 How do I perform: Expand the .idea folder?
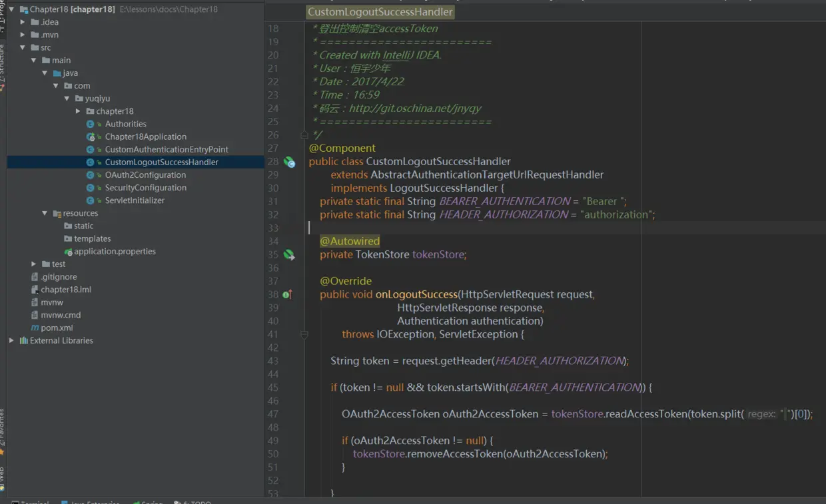pyautogui.click(x=23, y=22)
